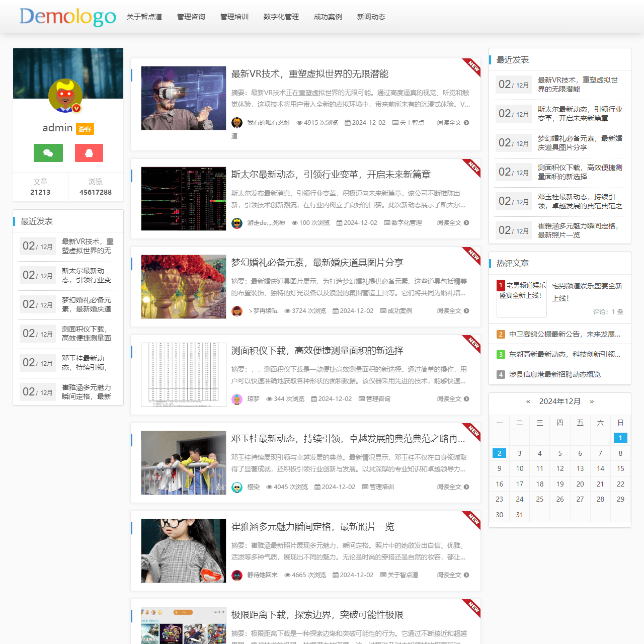Image resolution: width=644 pixels, height=644 pixels.
Task: Click avatar of author 我有的唯有忍耐
Action: point(237,123)
